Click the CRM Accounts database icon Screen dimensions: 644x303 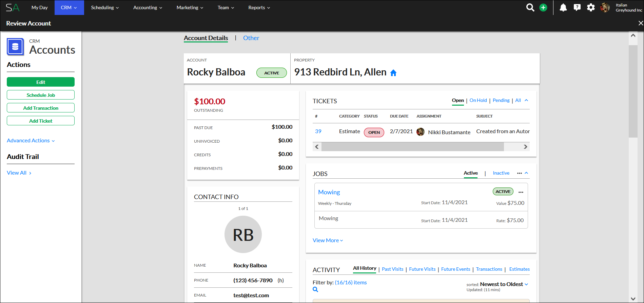tap(15, 47)
